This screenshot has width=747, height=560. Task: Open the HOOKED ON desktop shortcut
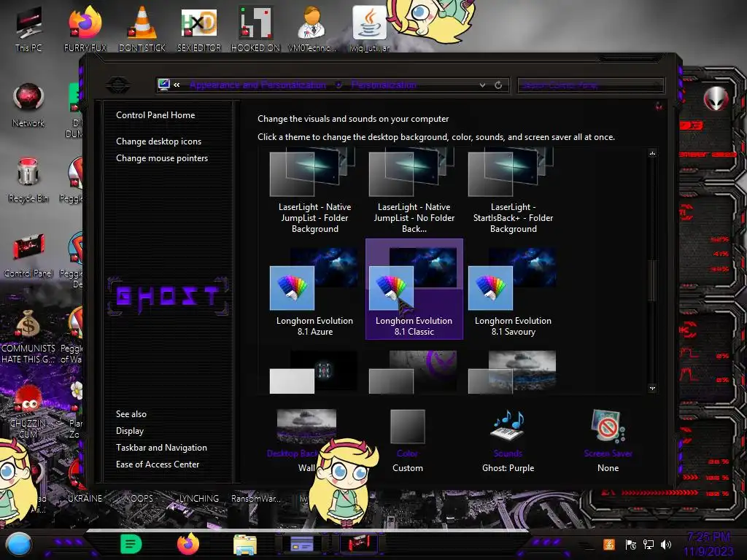pyautogui.click(x=255, y=28)
